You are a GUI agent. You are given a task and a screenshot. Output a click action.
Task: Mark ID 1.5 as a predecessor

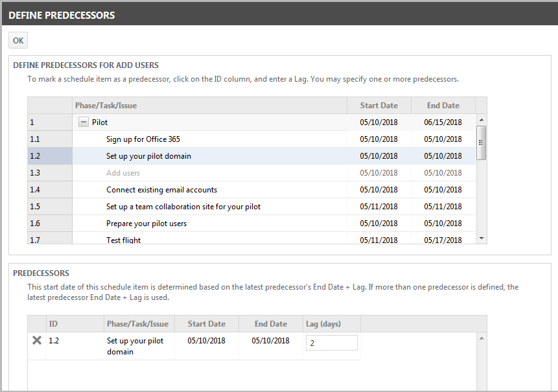[50, 207]
